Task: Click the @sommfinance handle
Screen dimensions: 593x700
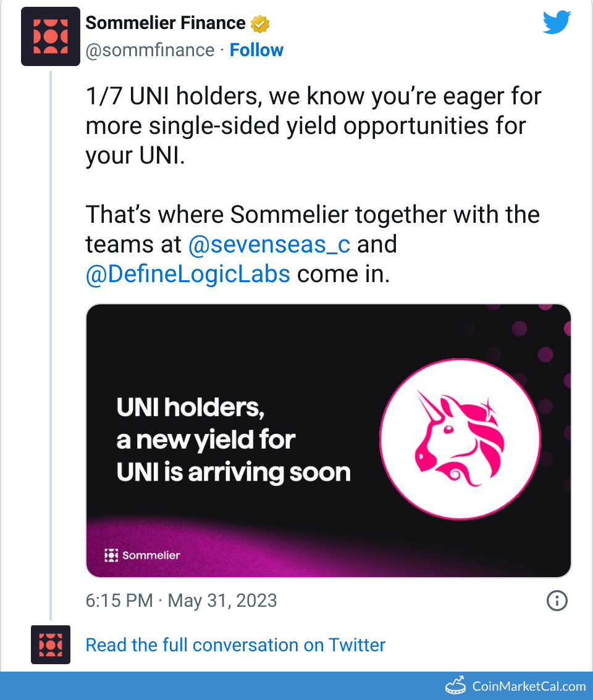Action: (150, 50)
